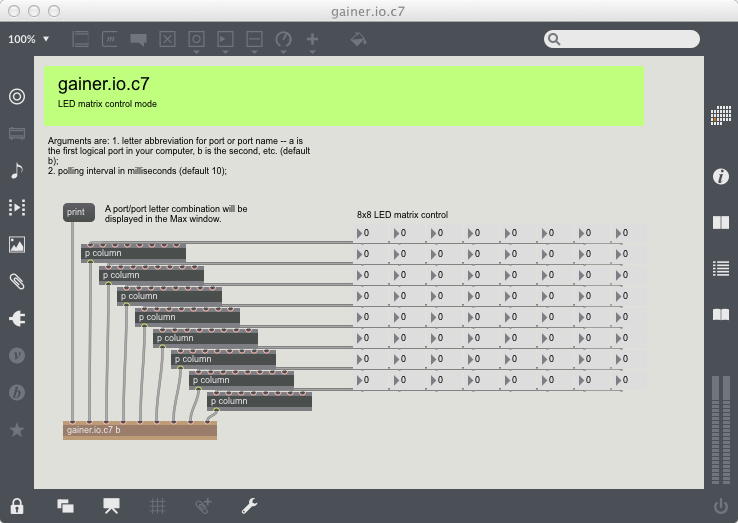
Task: Click the 'A port/port letter combination' comment
Action: click(x=176, y=214)
